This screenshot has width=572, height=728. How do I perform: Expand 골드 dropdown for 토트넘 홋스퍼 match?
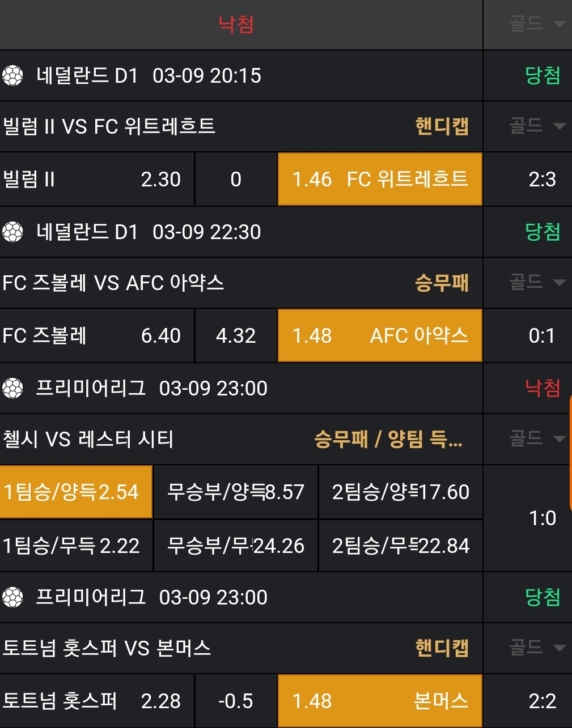point(537,648)
